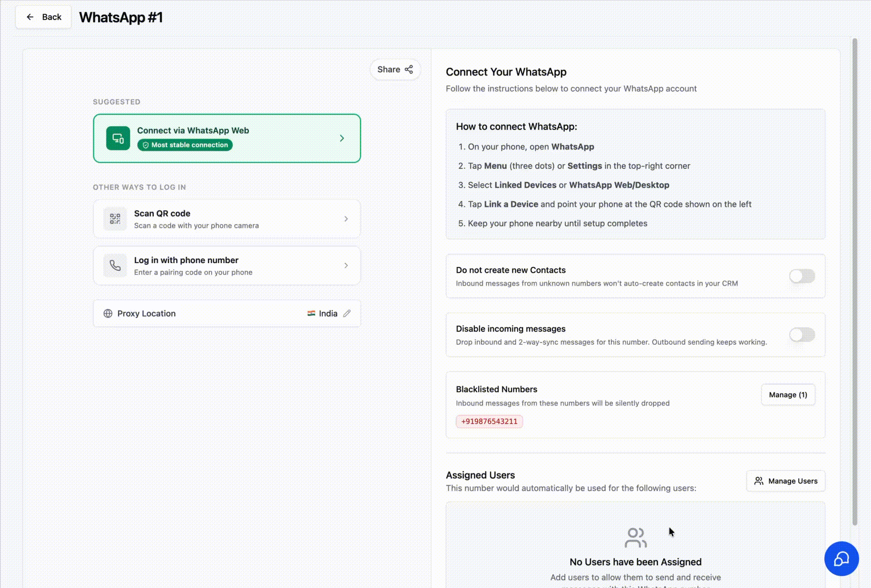Click step 'Keep your phone nearby' text
The image size is (871, 588).
[x=558, y=223]
